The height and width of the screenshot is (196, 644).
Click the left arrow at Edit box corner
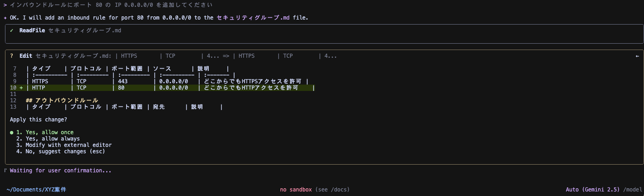[637, 56]
